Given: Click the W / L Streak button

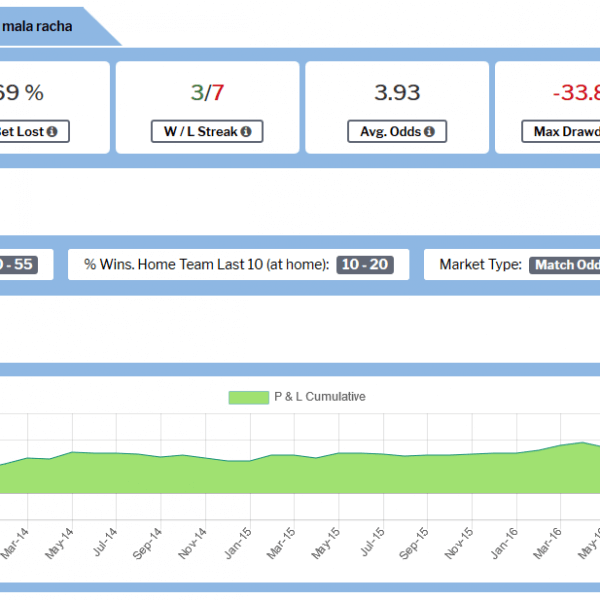Looking at the screenshot, I should (207, 131).
